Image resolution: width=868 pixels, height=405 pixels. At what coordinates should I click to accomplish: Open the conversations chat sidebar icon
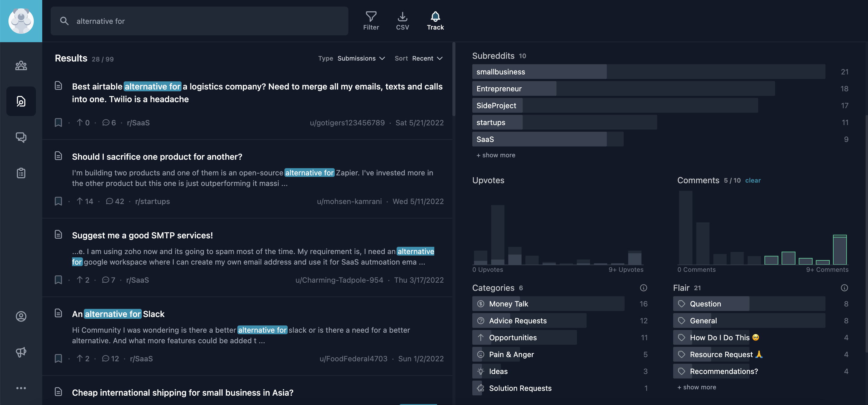click(x=21, y=137)
